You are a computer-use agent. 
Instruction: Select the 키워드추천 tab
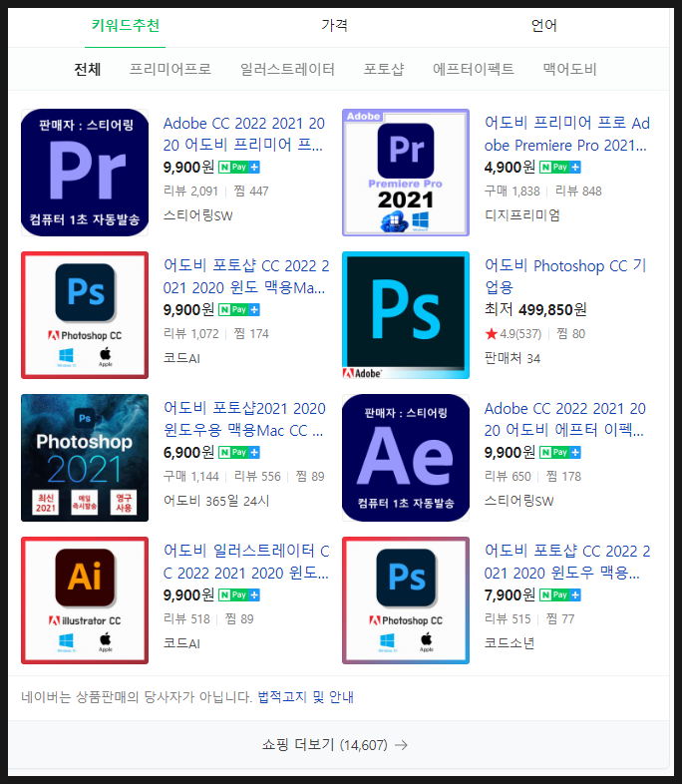[x=125, y=25]
